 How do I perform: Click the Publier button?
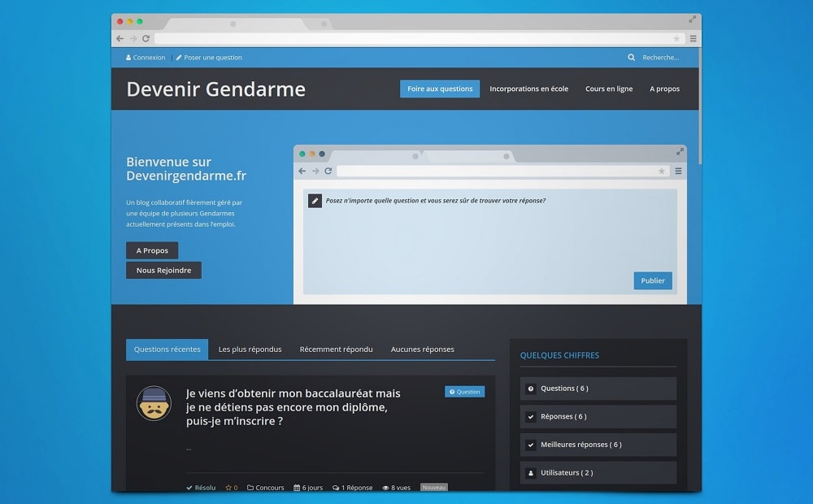(653, 280)
